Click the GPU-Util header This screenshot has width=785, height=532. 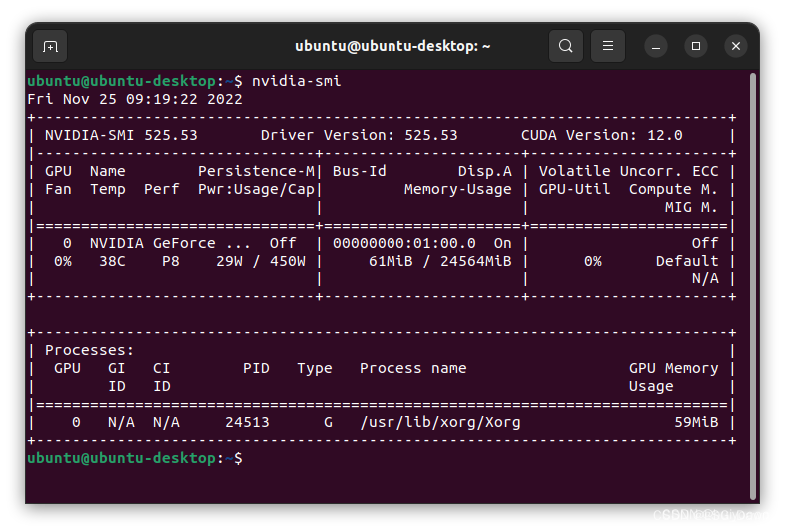point(574,190)
